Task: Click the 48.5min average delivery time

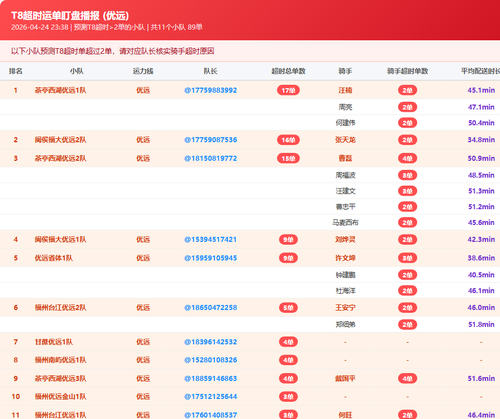Action: coord(481,175)
